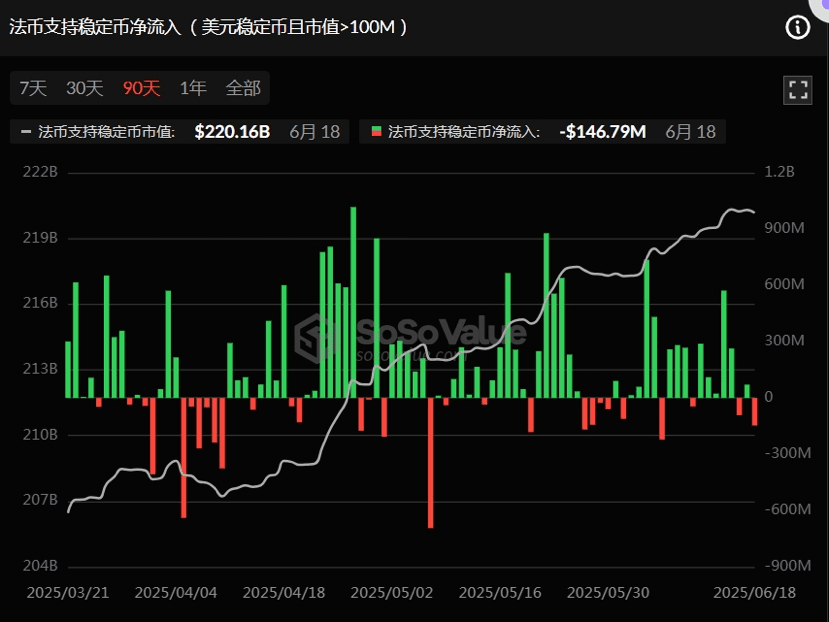Click the last red bar for 6月 18
829x622 pixels.
754,411
